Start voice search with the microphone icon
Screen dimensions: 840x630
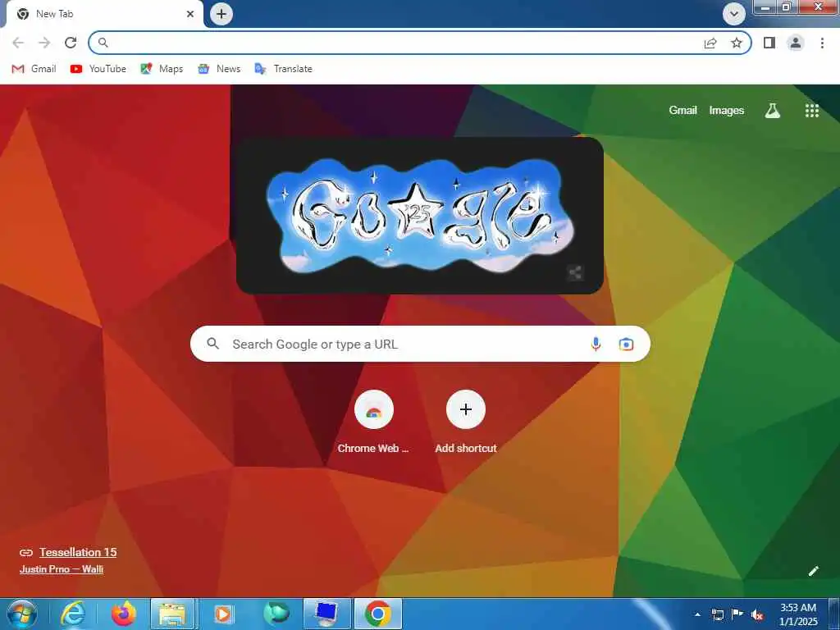(596, 344)
